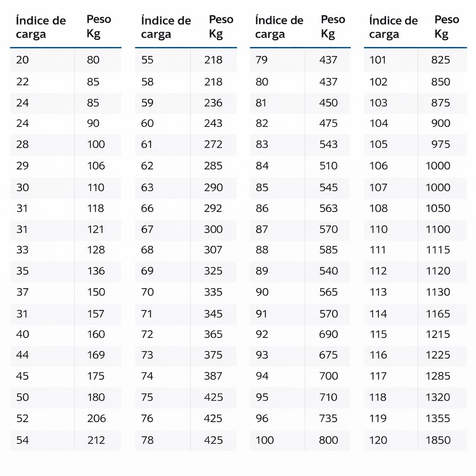Select load index 120 cell
The height and width of the screenshot is (476, 476).
(x=378, y=440)
